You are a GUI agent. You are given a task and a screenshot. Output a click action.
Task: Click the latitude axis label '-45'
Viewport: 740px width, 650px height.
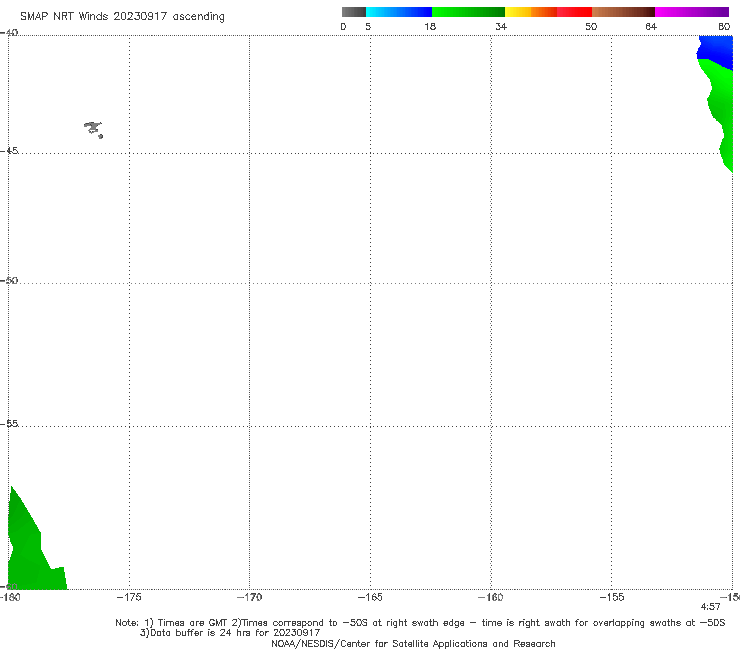click(x=9, y=151)
